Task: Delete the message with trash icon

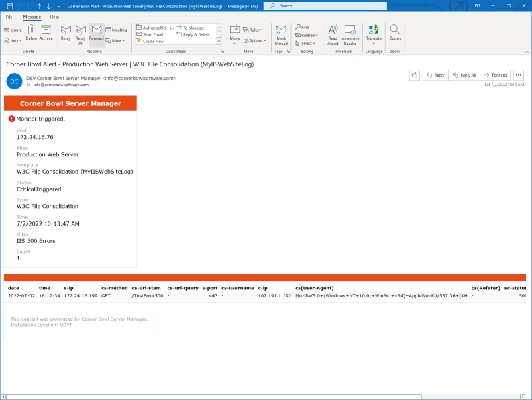Action: 32,33
